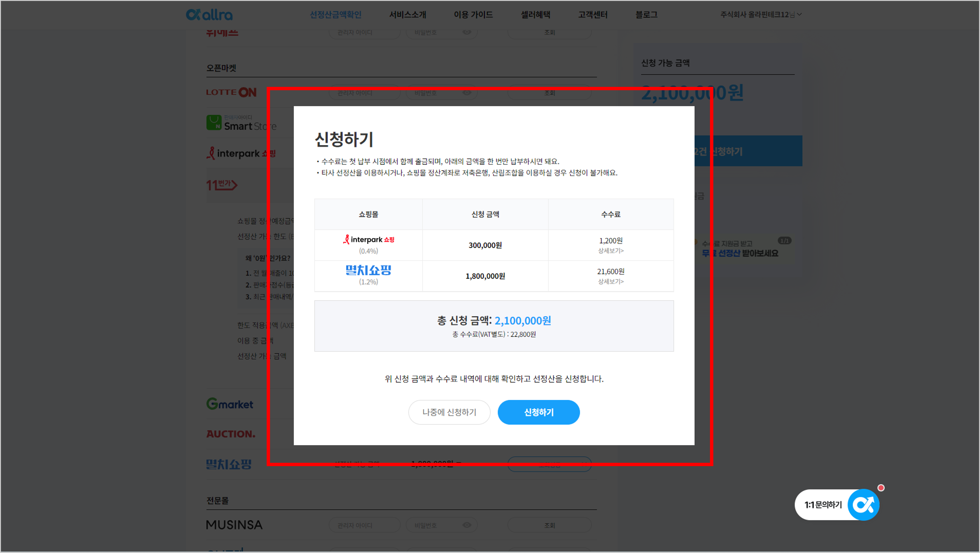Viewport: 980px width, 553px height.
Task: Open 상세보기 for the 21,600원 fee
Action: [x=611, y=281]
